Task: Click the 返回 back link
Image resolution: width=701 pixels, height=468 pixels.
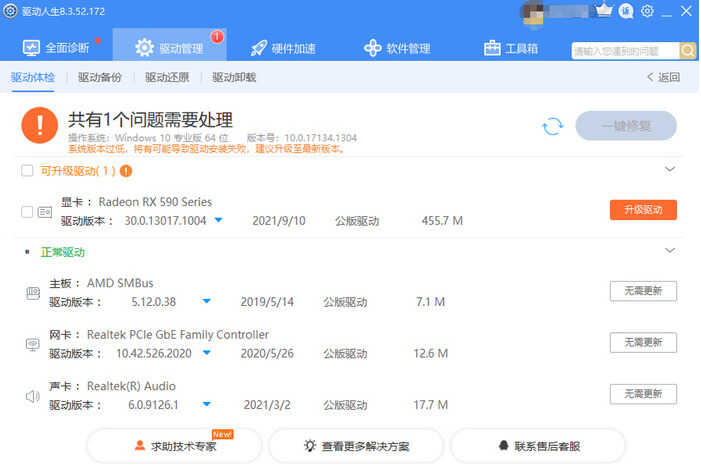Action: click(x=663, y=77)
